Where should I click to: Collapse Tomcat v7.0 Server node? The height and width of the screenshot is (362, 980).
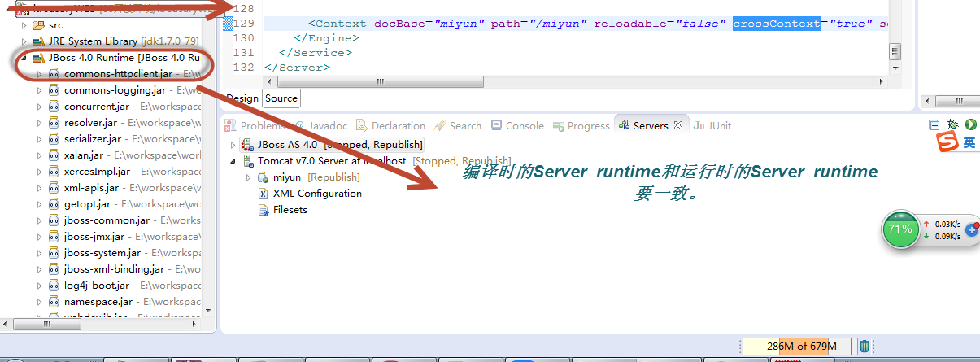pyautogui.click(x=233, y=160)
